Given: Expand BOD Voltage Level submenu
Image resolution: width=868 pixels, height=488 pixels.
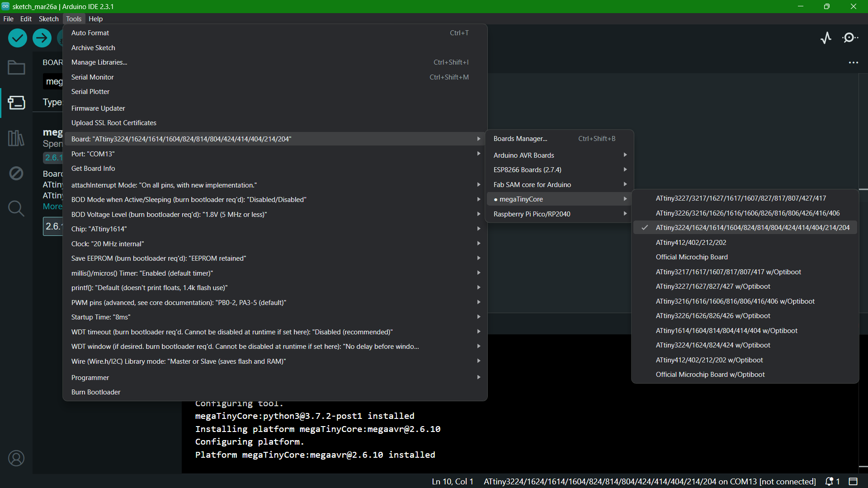Looking at the screenshot, I should click(275, 215).
